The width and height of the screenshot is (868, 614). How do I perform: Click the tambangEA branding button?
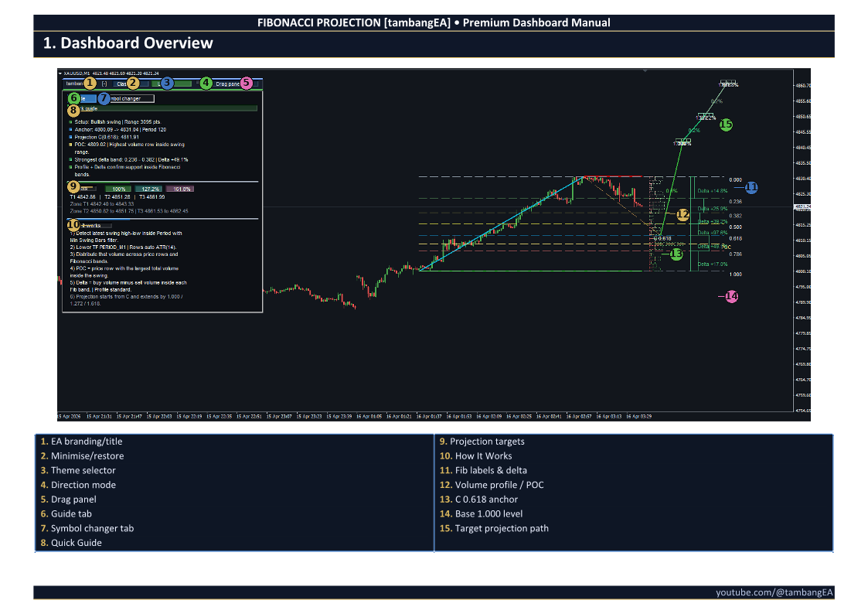point(73,84)
